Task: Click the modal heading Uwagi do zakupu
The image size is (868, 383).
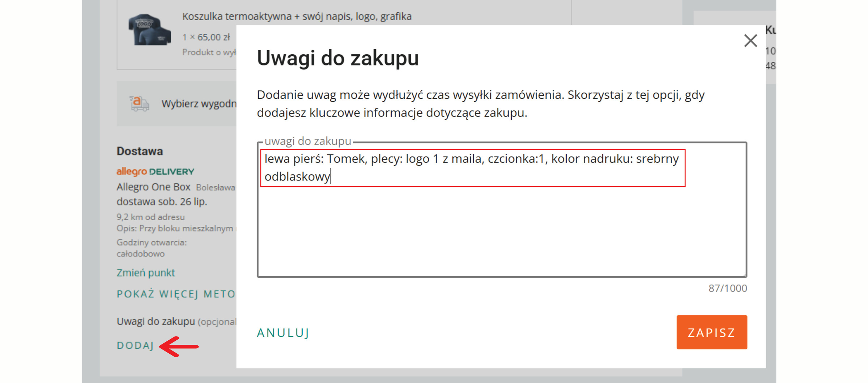Action: click(337, 58)
